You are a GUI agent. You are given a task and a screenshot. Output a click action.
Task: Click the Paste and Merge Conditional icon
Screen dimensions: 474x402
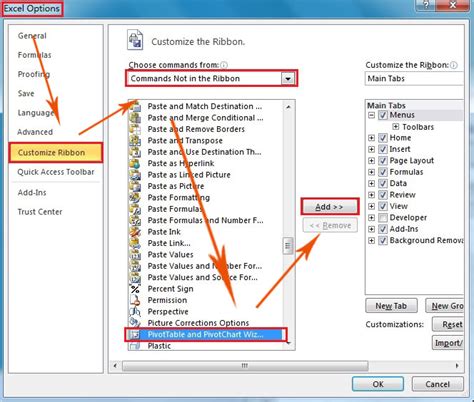[x=135, y=118]
